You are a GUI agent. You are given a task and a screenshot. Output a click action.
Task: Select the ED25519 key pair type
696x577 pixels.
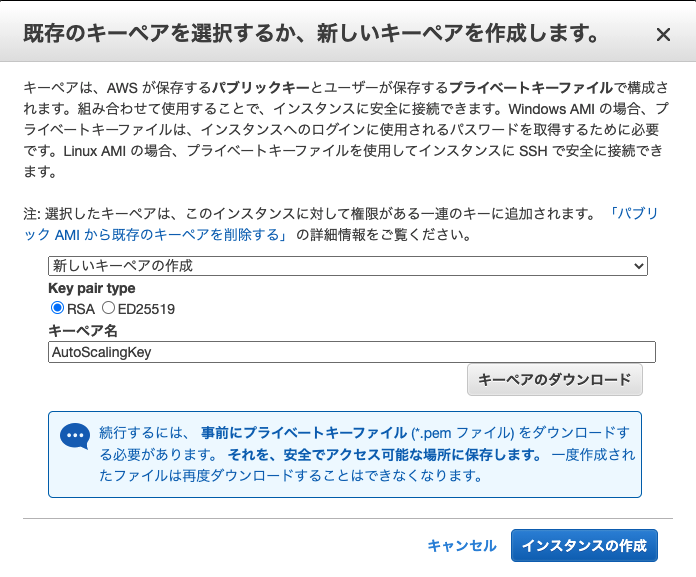click(x=108, y=308)
